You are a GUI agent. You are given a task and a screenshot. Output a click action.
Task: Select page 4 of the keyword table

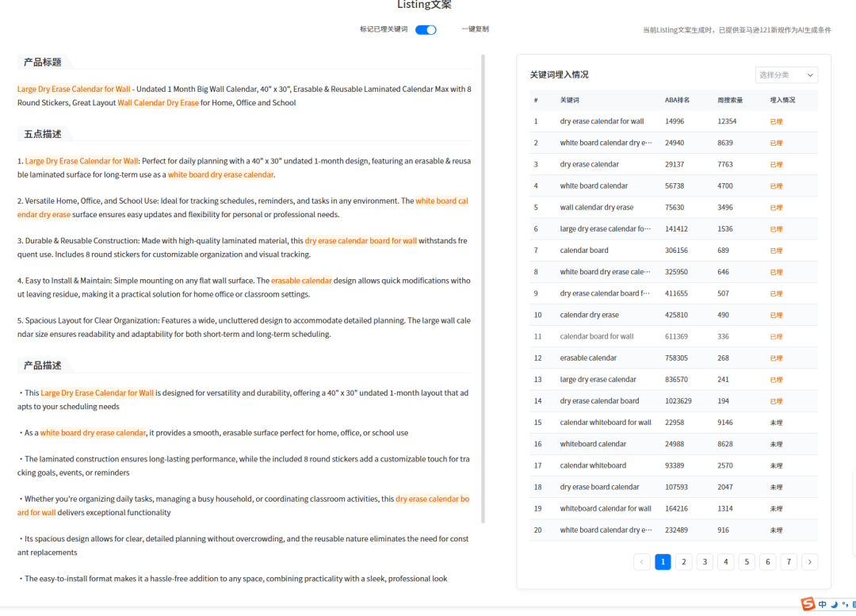click(725, 561)
